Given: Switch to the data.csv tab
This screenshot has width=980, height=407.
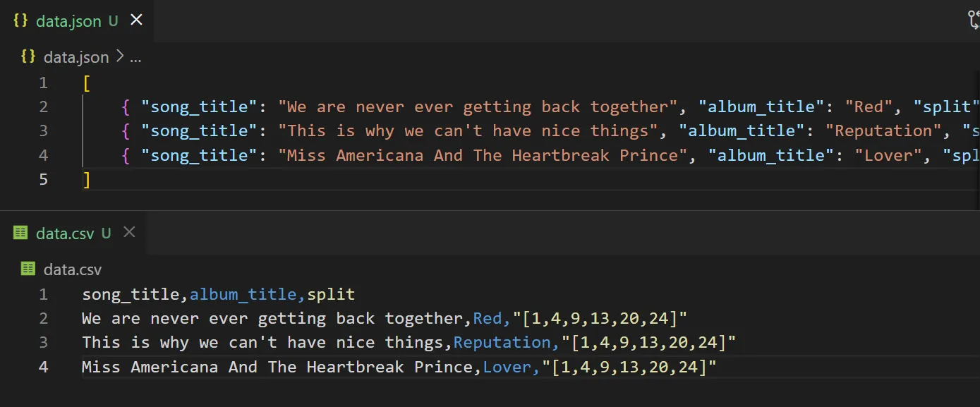Looking at the screenshot, I should [x=67, y=232].
